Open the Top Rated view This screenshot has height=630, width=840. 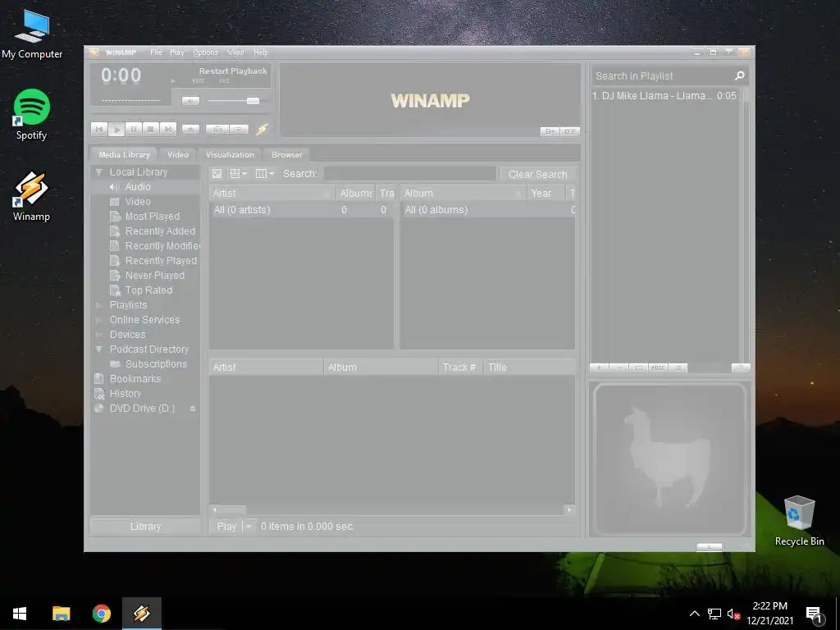(x=148, y=290)
